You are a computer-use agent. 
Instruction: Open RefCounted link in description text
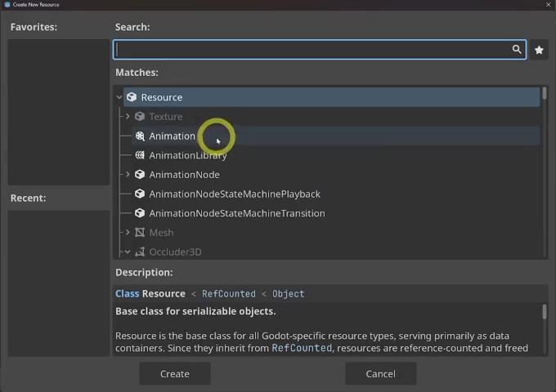click(302, 348)
